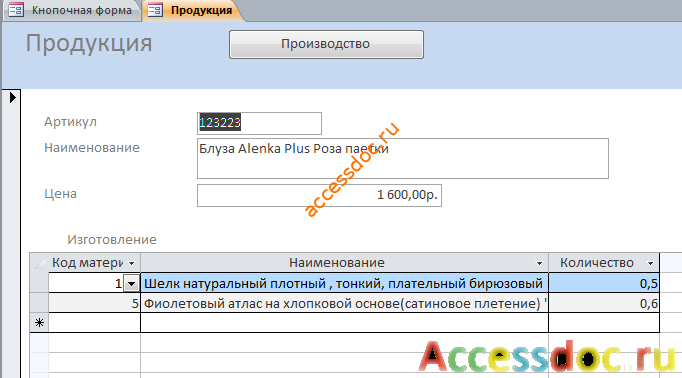Select row with Фиолетовый атлас на хлопковой основе

(x=344, y=303)
